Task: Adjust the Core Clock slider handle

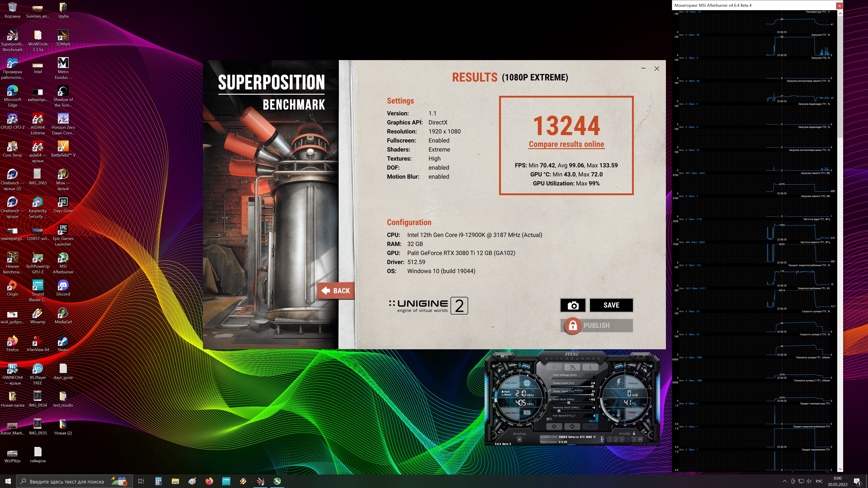Action: (x=569, y=403)
